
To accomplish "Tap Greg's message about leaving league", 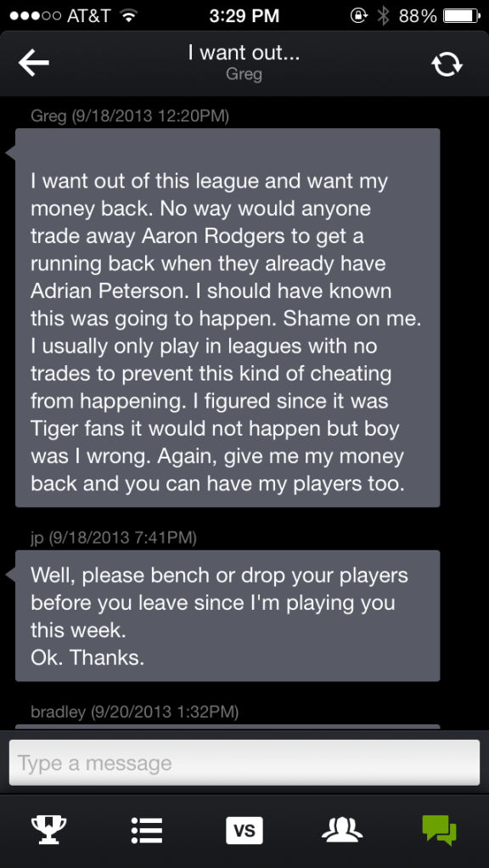I will [x=228, y=318].
